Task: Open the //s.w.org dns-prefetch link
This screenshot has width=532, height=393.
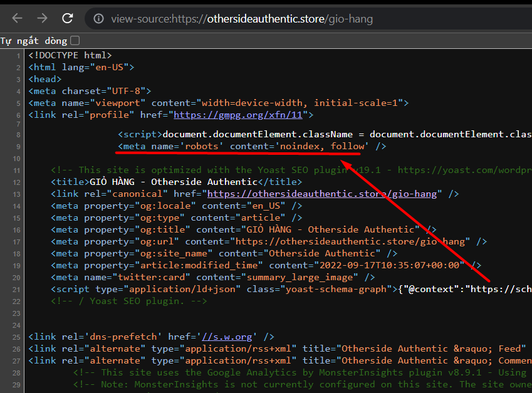Action: point(227,337)
